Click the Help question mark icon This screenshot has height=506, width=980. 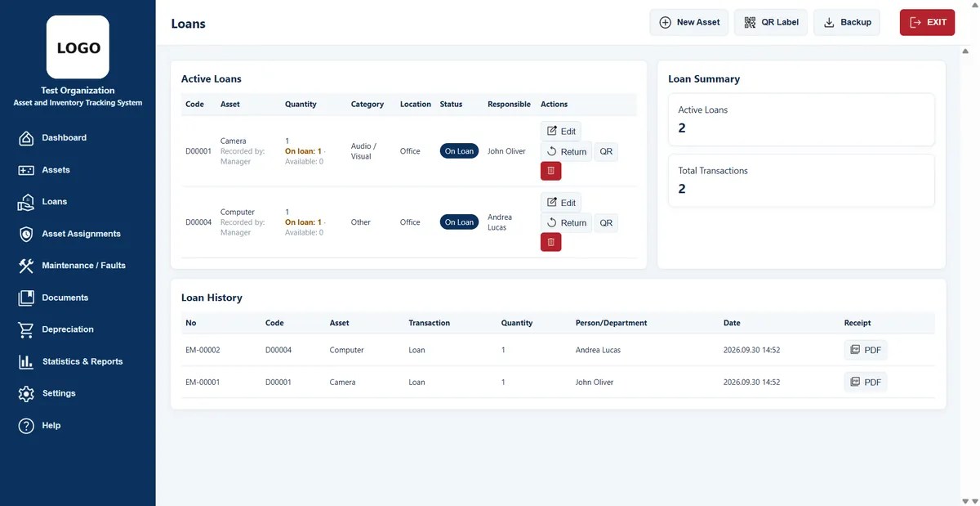click(26, 426)
